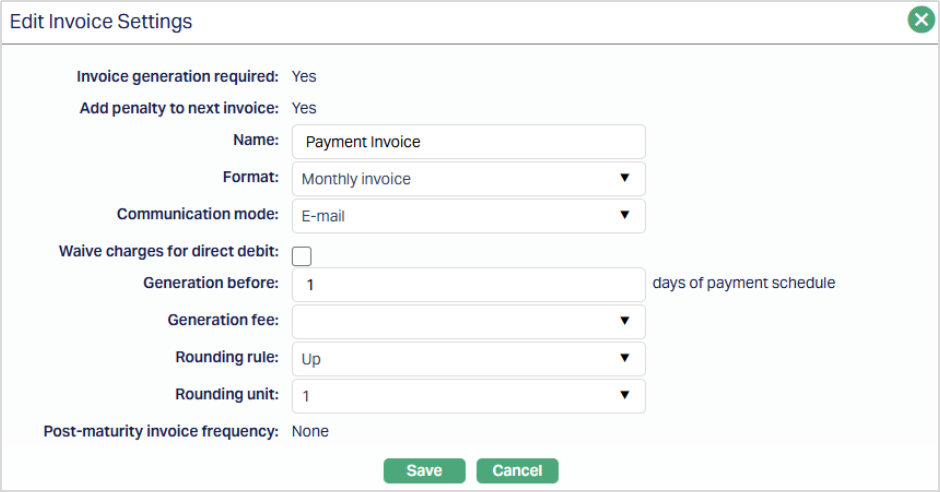
Task: Enable Waive charges for direct debit checkbox
Action: (301, 256)
